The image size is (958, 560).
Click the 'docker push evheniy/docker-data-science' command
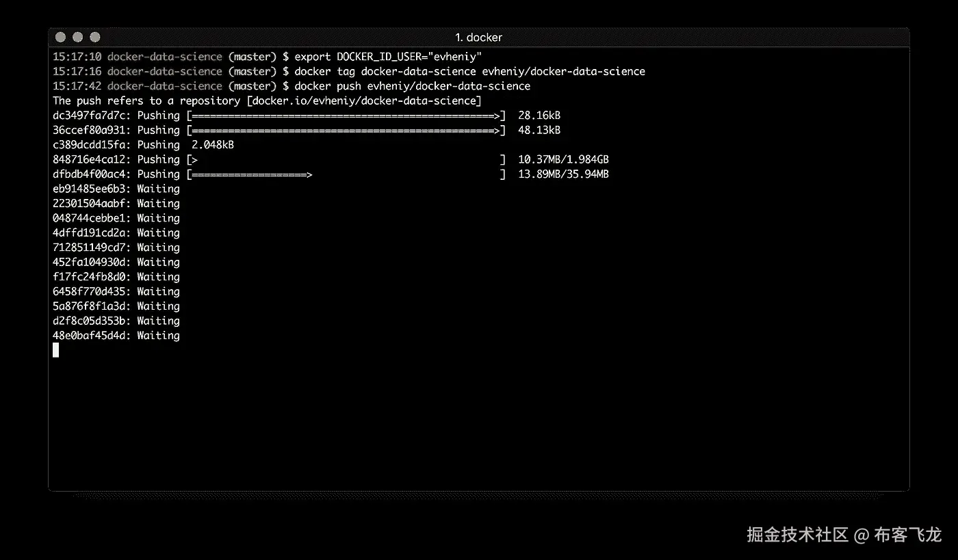413,86
